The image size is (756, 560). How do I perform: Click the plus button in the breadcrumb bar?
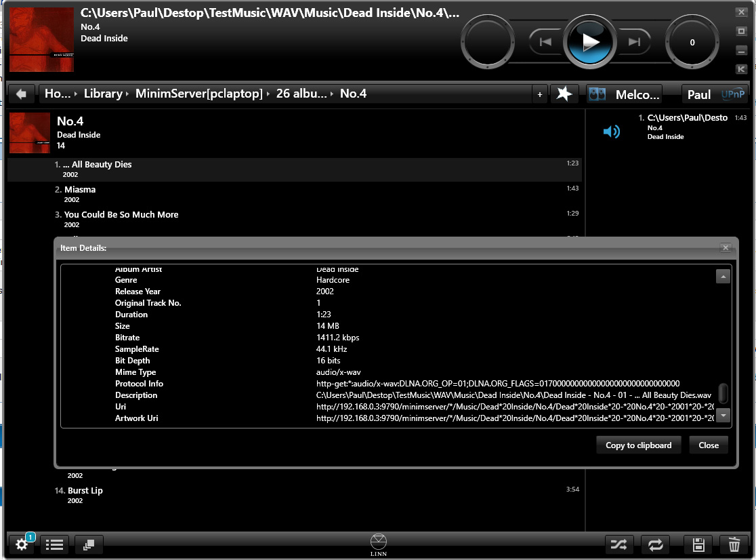(539, 94)
